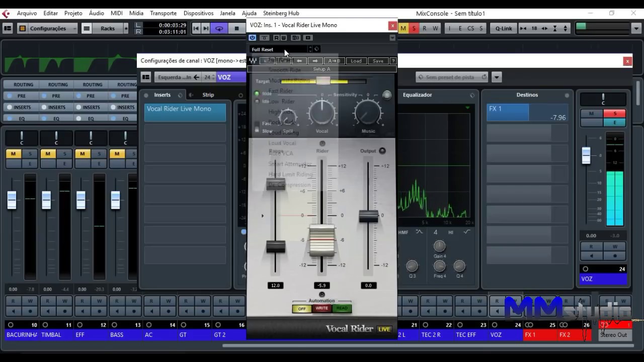Viewport: 644px width, 362px height.
Task: Click the Q-Link button
Action: [504, 29]
